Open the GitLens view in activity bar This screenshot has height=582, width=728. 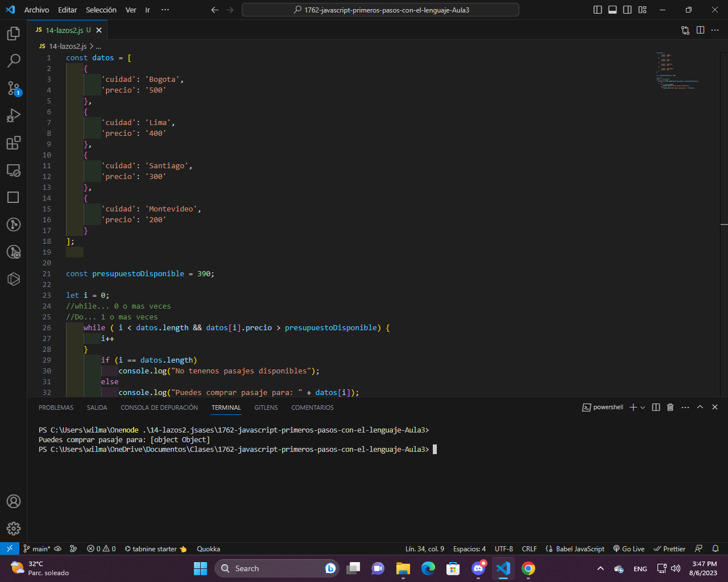(14, 225)
